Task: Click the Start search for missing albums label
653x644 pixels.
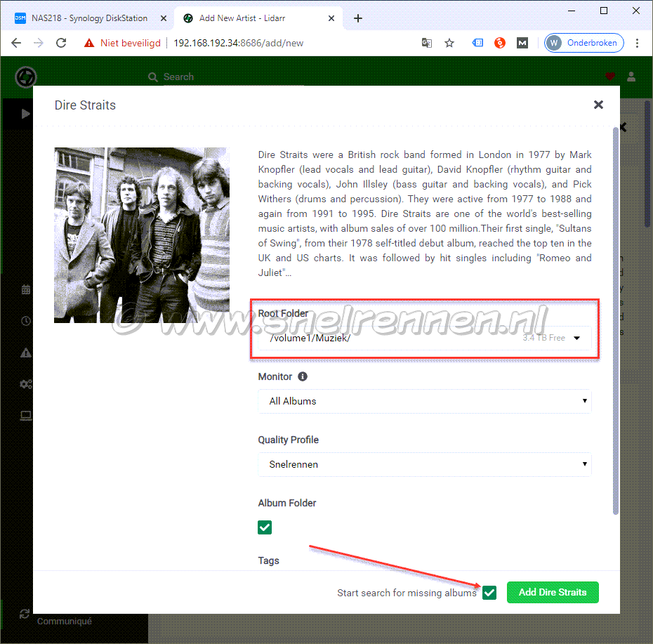Action: pyautogui.click(x=407, y=593)
